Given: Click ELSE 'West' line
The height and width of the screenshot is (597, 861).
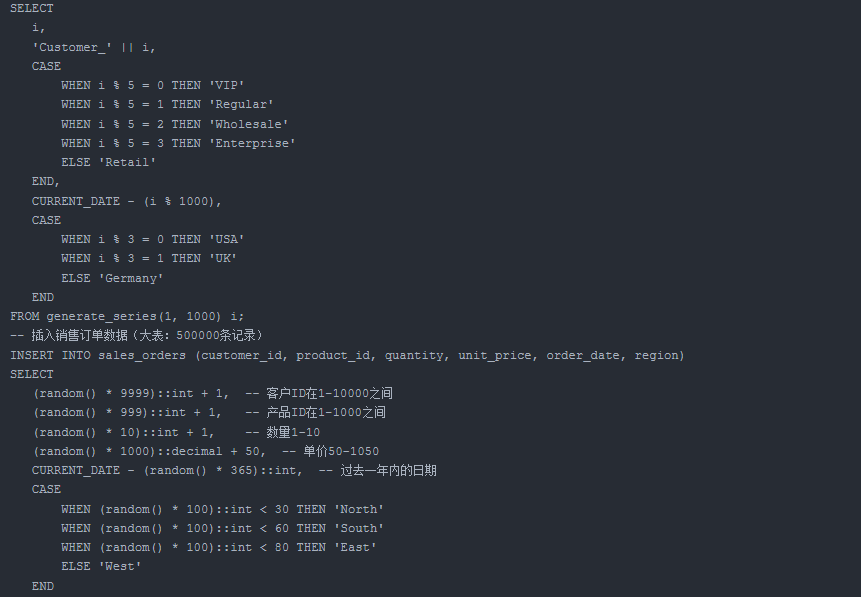Looking at the screenshot, I should click(x=101, y=566).
